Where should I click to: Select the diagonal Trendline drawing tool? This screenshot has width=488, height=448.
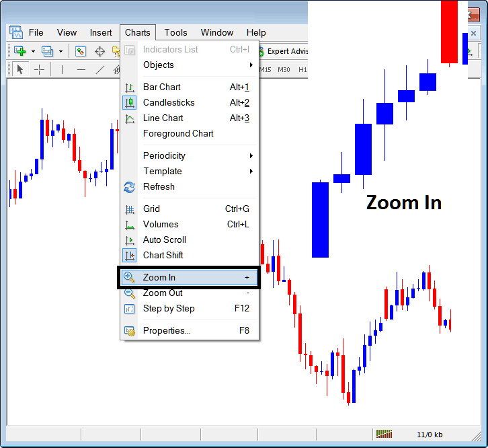tap(100, 70)
